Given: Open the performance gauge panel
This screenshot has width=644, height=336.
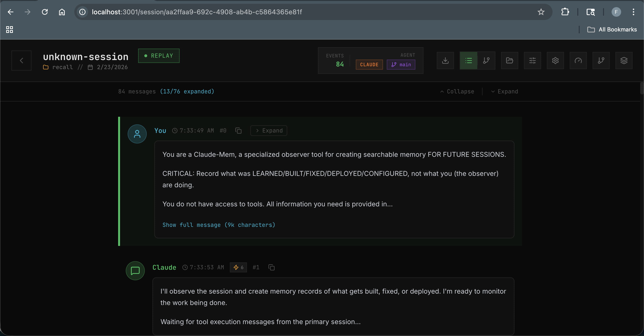Looking at the screenshot, I should 578,61.
